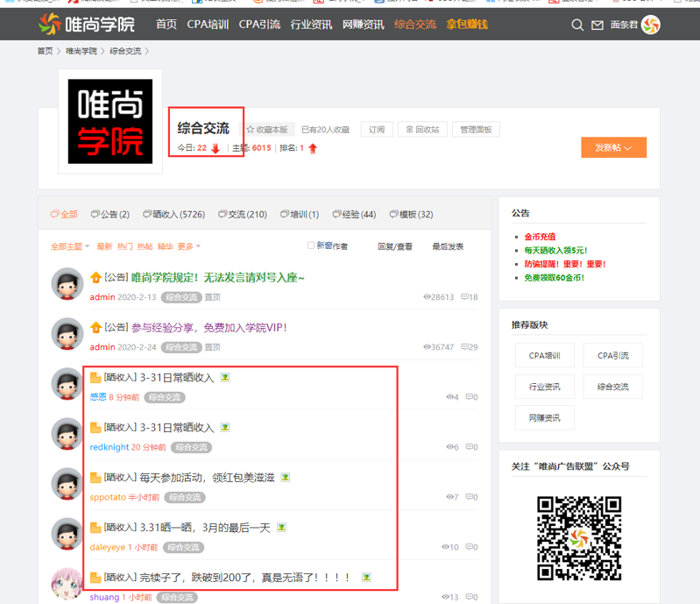Screen dimensions: 700x604
Task: Open CPA培训 in the top navigation
Action: point(208,25)
